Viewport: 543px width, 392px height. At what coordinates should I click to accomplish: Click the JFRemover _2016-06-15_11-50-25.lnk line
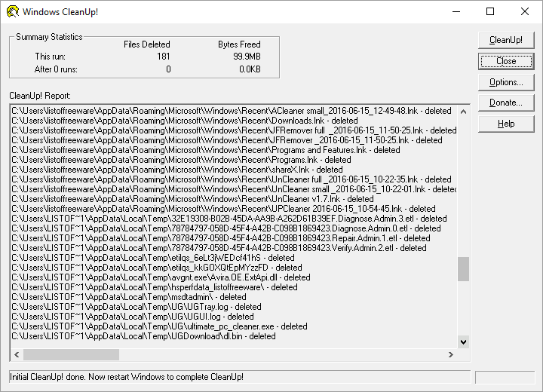pos(227,140)
